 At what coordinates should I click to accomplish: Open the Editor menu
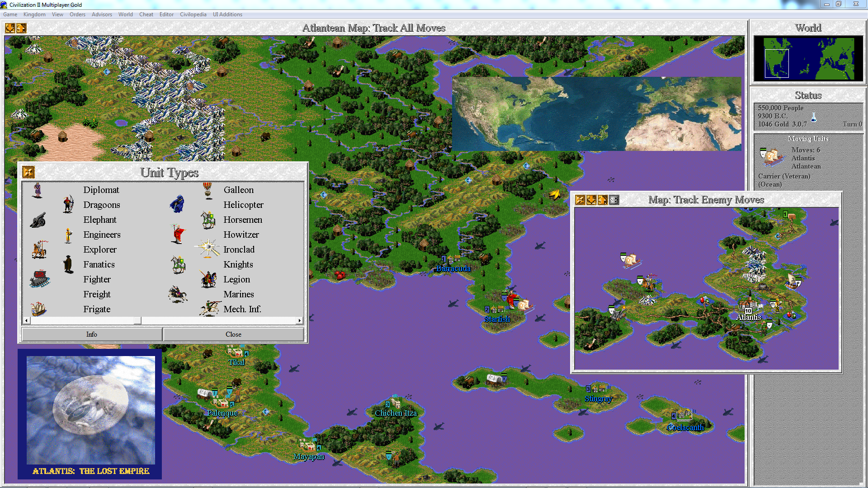(x=166, y=14)
